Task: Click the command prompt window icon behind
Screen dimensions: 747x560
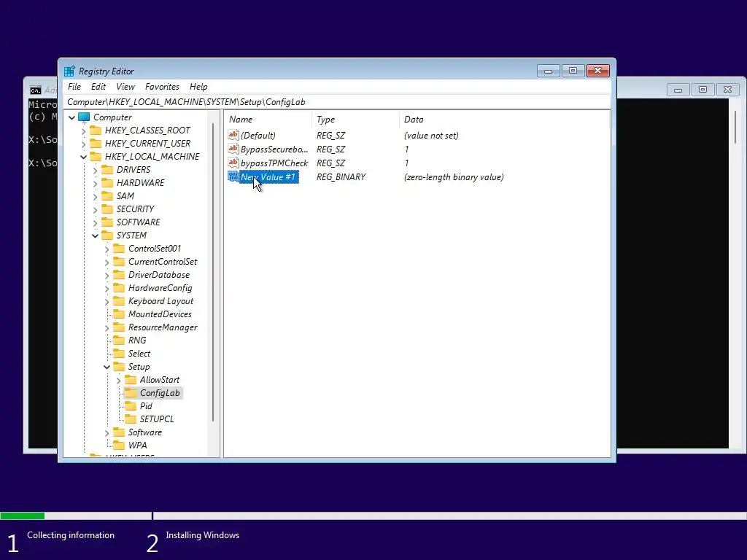Action: pos(35,90)
